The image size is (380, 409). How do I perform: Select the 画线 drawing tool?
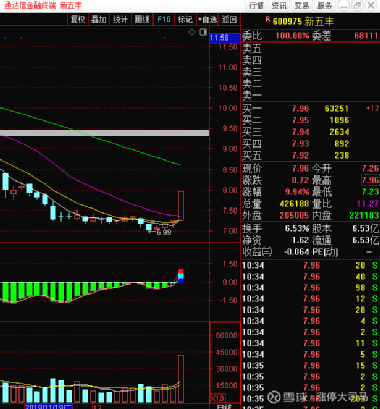pyautogui.click(x=142, y=19)
